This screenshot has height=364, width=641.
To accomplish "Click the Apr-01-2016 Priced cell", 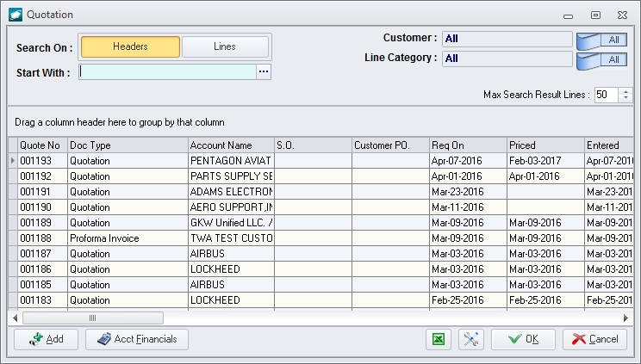I will click(x=545, y=176).
